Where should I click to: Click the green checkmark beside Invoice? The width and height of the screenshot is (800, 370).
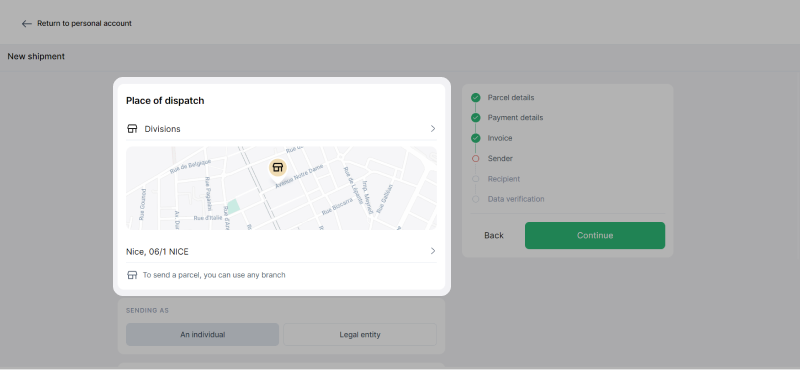[476, 138]
